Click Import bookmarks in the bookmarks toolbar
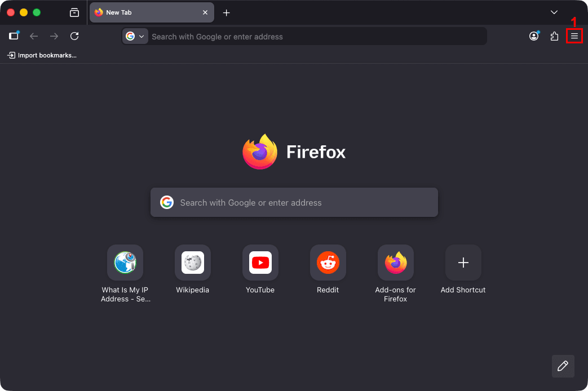Image resolution: width=588 pixels, height=391 pixels. (42, 55)
